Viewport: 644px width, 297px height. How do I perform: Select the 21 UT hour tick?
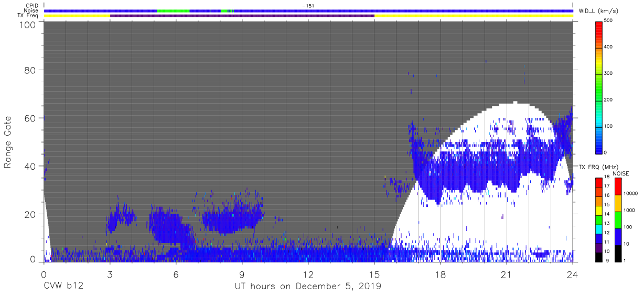(507, 274)
